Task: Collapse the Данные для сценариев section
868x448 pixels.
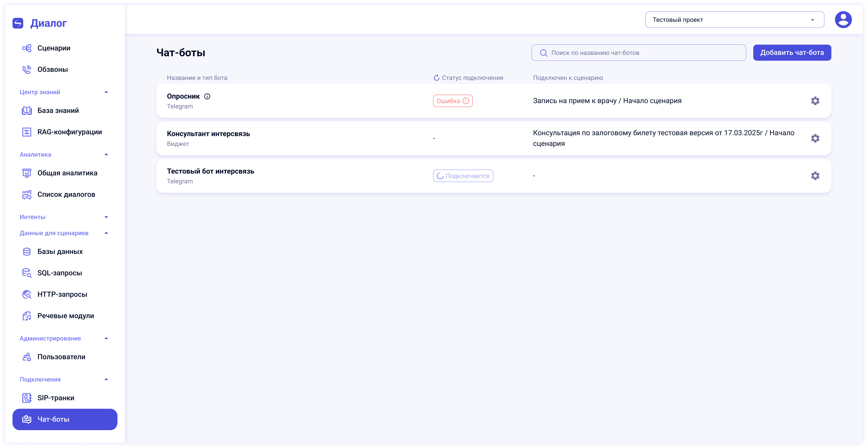Action: tap(106, 233)
